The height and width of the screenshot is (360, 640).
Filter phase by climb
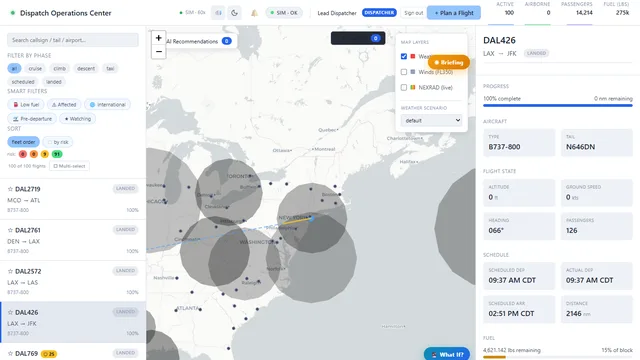[60, 69]
